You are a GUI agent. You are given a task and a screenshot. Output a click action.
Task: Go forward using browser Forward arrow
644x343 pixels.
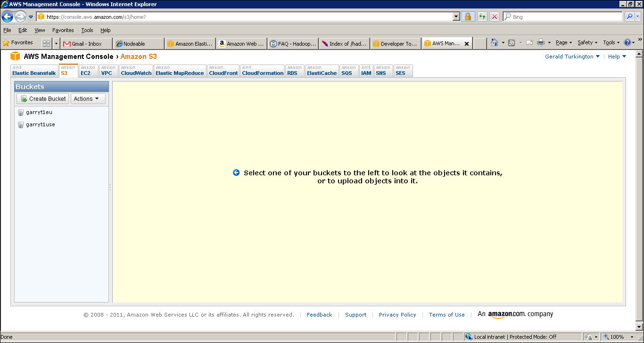coord(20,16)
